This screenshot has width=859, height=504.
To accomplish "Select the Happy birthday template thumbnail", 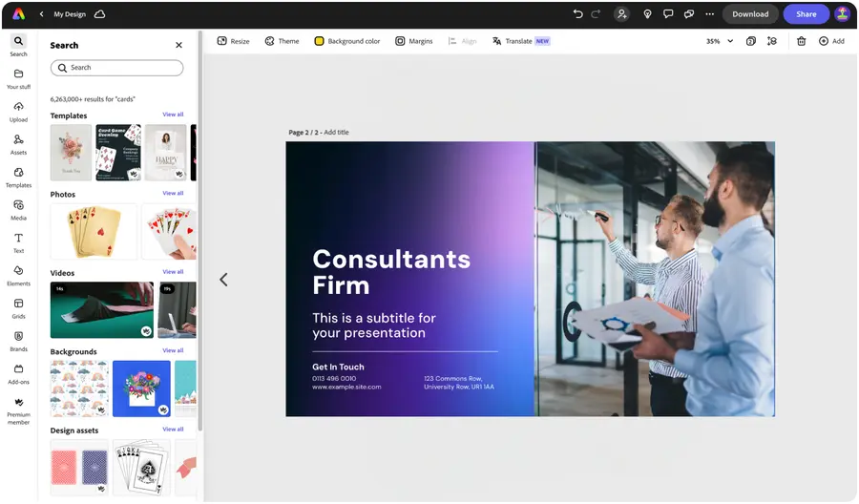I will pos(166,153).
